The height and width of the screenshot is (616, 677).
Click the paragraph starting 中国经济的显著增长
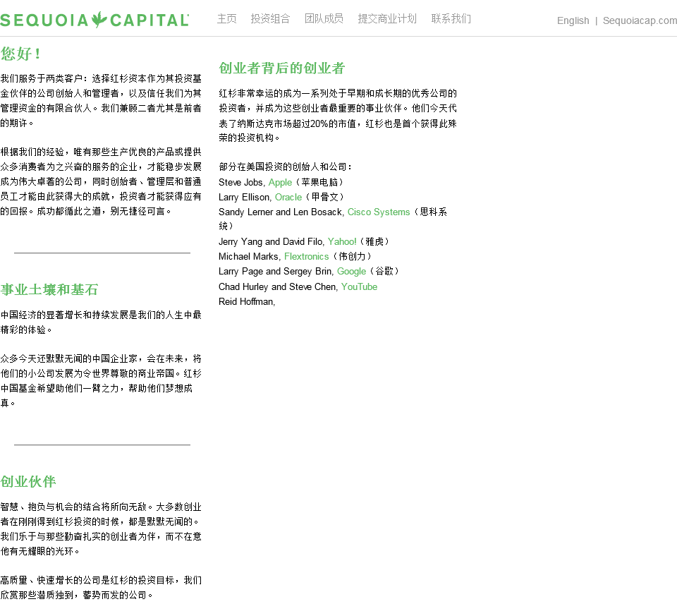pos(101,322)
